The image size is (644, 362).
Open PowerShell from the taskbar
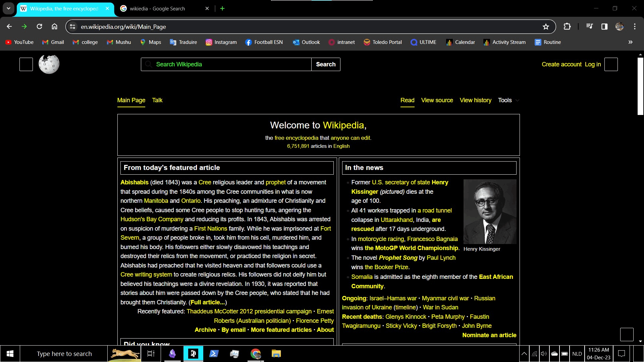point(214,354)
